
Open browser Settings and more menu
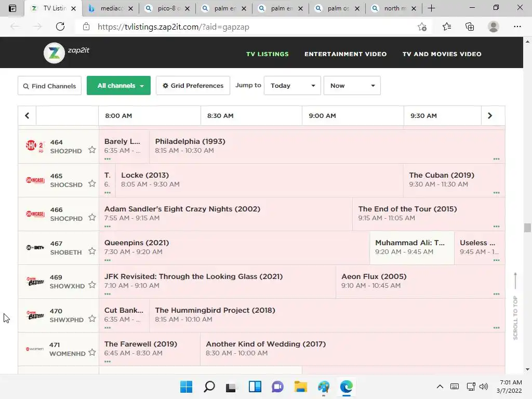click(x=517, y=26)
